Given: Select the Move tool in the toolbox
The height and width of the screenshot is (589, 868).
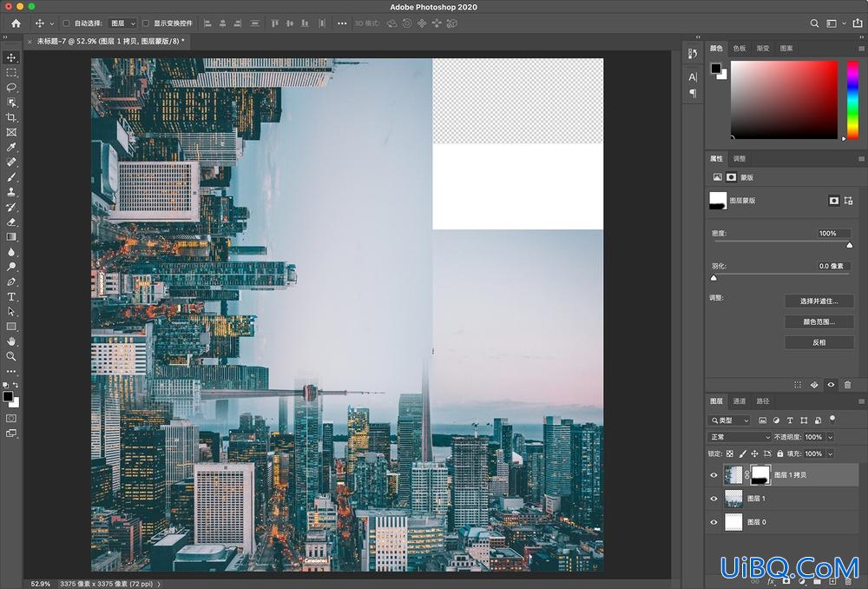Looking at the screenshot, I should [11, 57].
